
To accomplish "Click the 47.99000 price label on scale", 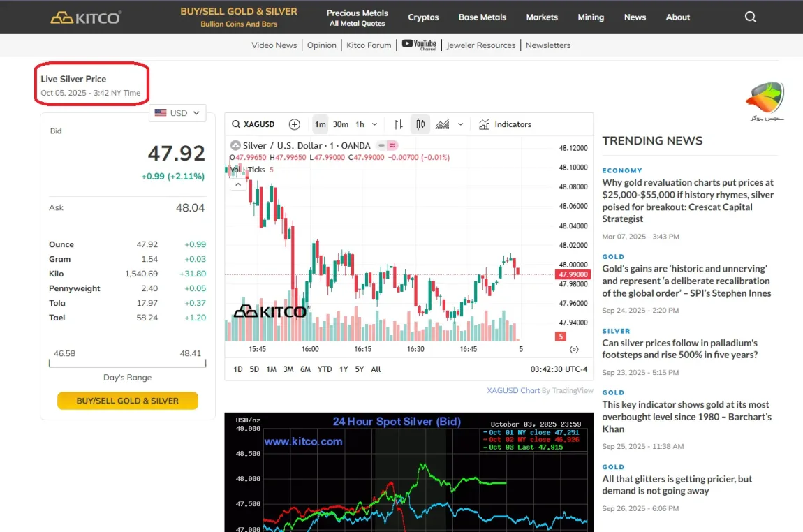I will 573,274.
